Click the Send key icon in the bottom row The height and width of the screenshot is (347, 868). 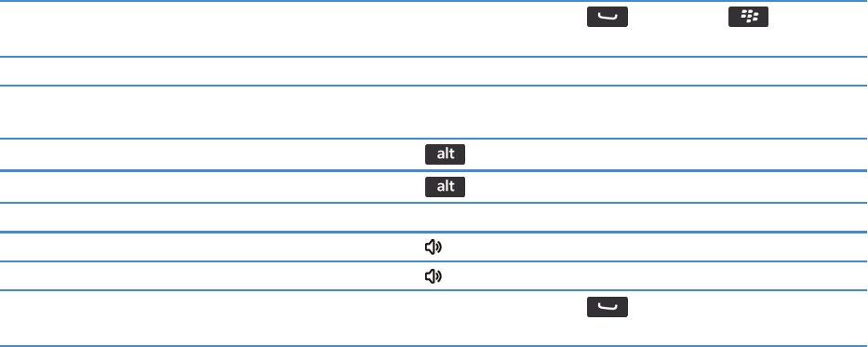pos(608,307)
